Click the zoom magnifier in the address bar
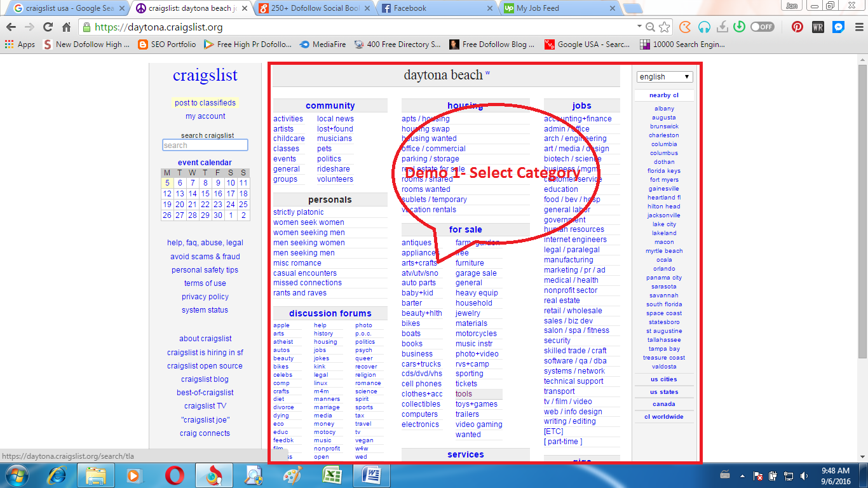The width and height of the screenshot is (868, 488). point(650,27)
